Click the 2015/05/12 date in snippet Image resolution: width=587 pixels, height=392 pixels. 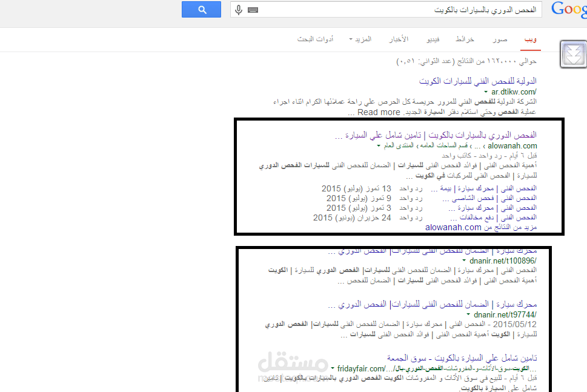[x=515, y=324]
